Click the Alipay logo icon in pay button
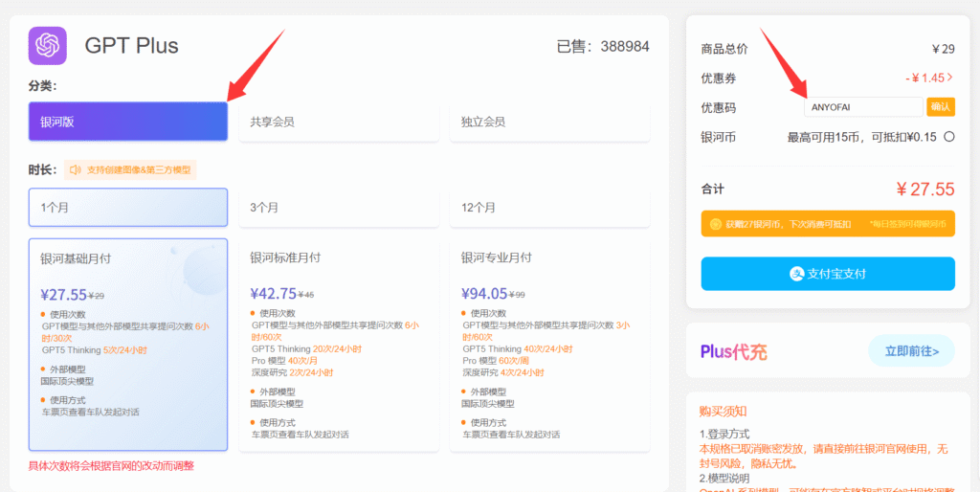Screen dimensions: 980x492 click(796, 274)
